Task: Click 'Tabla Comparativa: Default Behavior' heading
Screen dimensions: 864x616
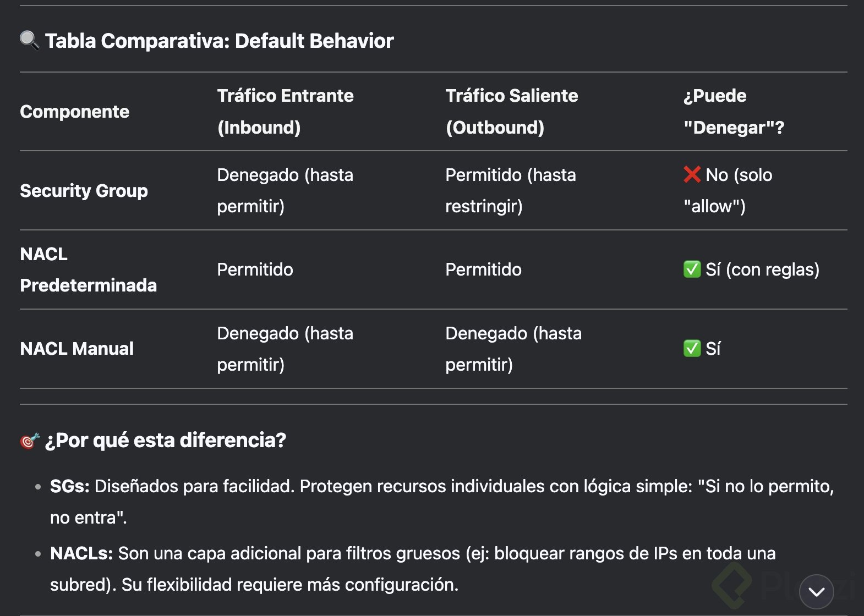Action: pos(219,41)
